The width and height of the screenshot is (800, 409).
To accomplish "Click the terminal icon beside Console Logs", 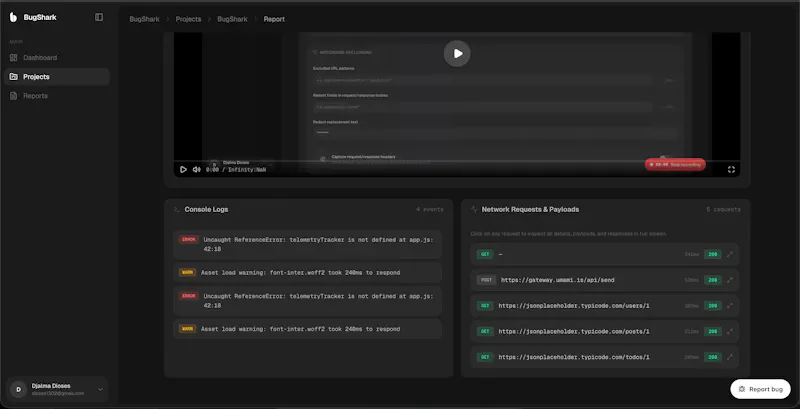I will (x=177, y=210).
